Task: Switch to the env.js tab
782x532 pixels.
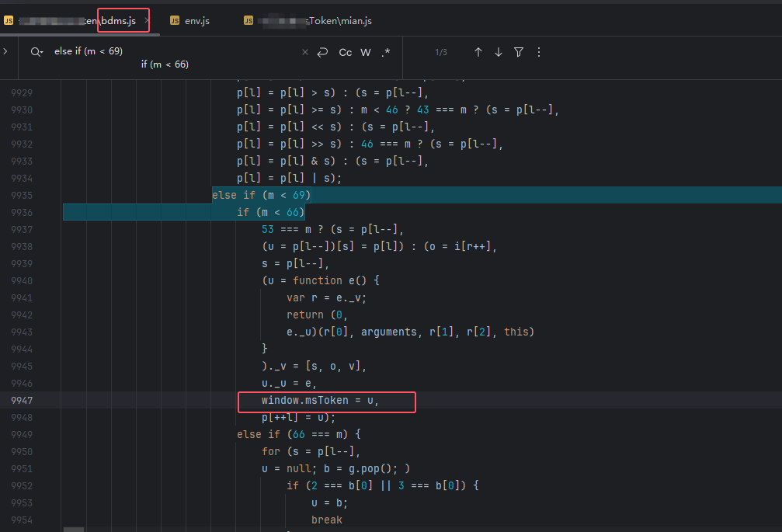Action: pos(196,20)
